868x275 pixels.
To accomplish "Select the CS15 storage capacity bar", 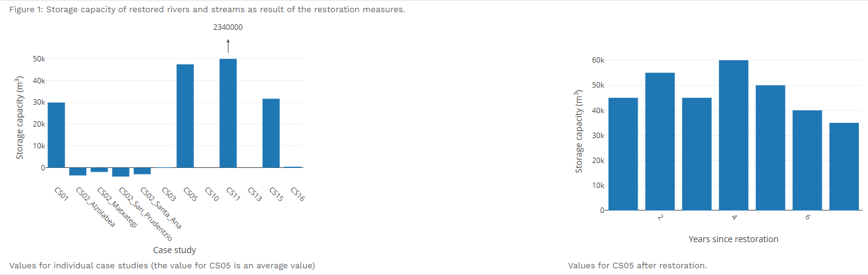I will tap(271, 133).
